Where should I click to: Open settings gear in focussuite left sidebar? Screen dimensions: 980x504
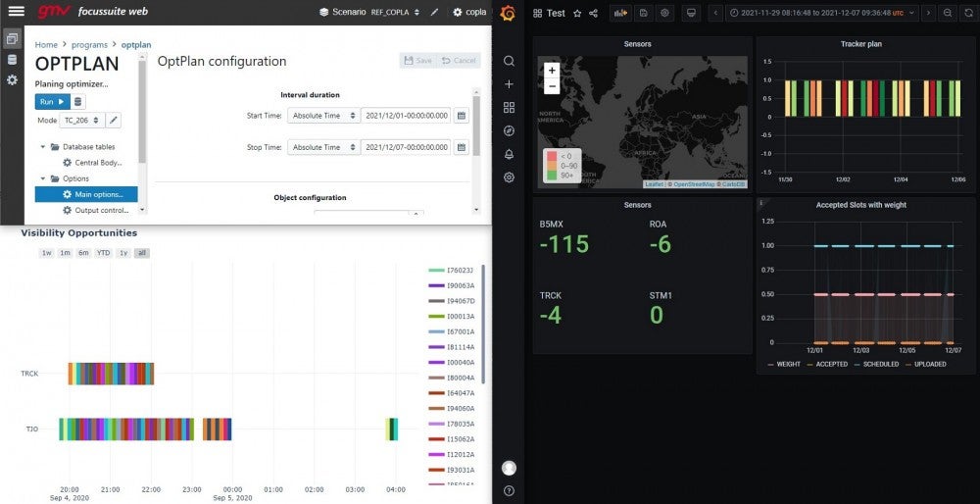(x=12, y=80)
